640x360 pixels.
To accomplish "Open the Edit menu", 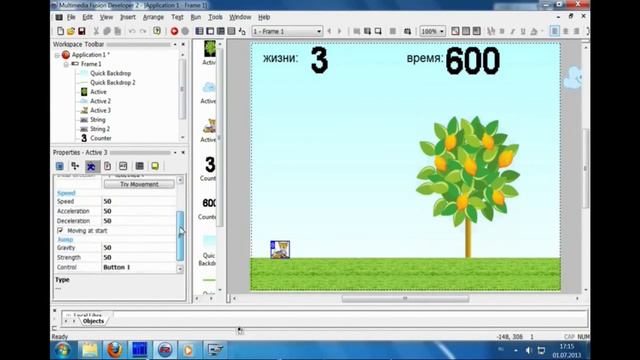I will pos(87,17).
